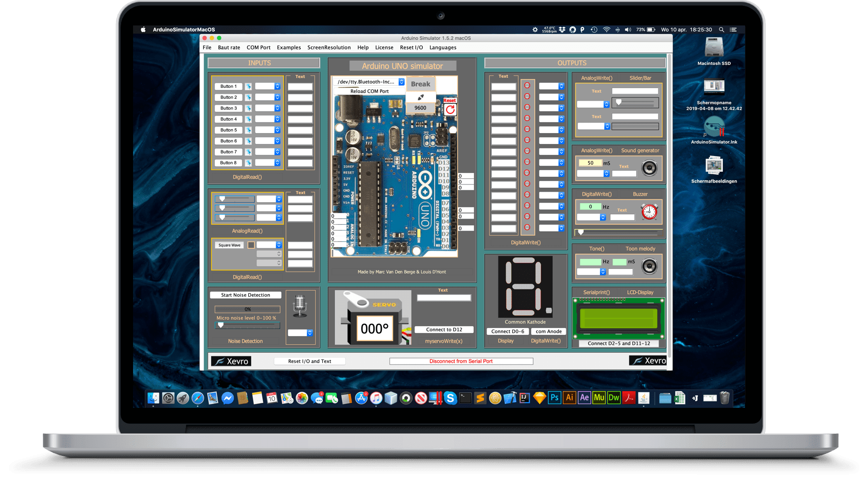The height and width of the screenshot is (477, 868).
Task: Click the red Reset circular arrow icon
Action: [x=450, y=108]
